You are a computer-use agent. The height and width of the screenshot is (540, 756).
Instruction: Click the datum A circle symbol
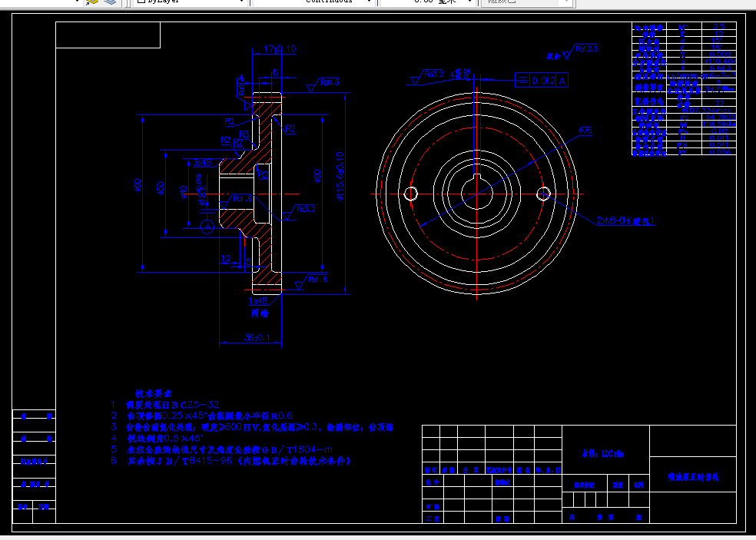click(x=207, y=226)
